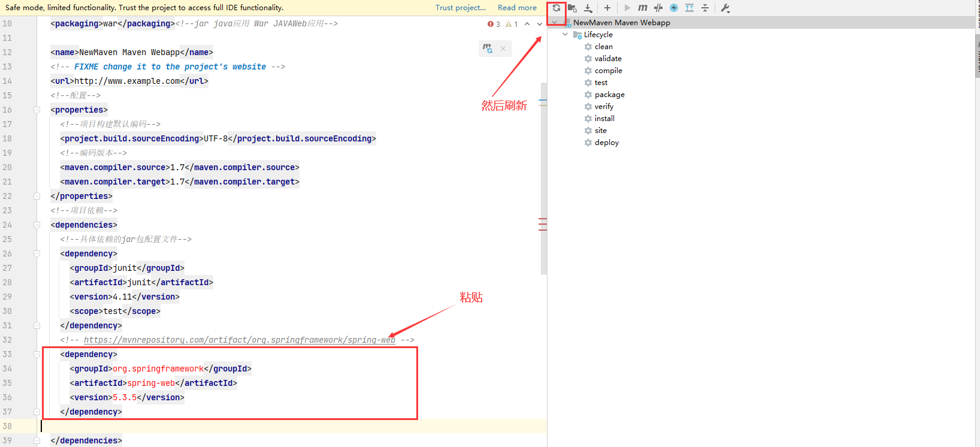Toggle Maven Offline Mode

[658, 8]
